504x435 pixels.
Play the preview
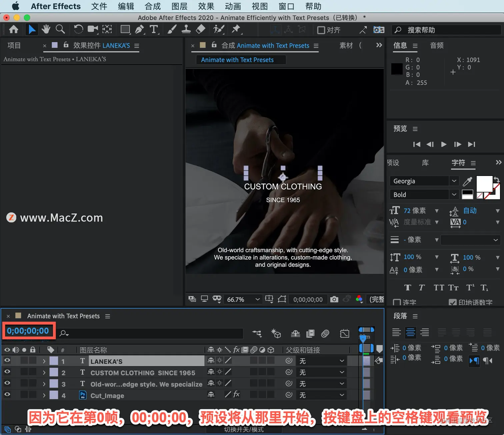[444, 144]
